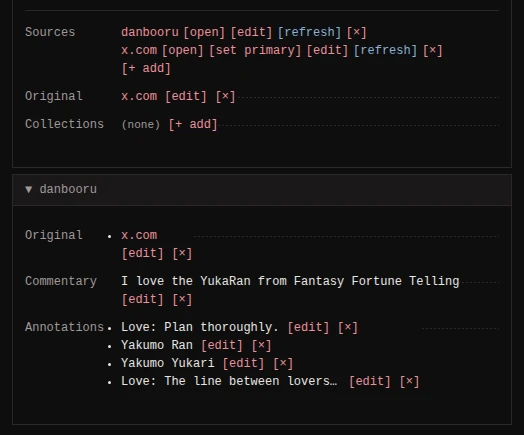Select 'Yakumo Yukari' annotation text

168,363
